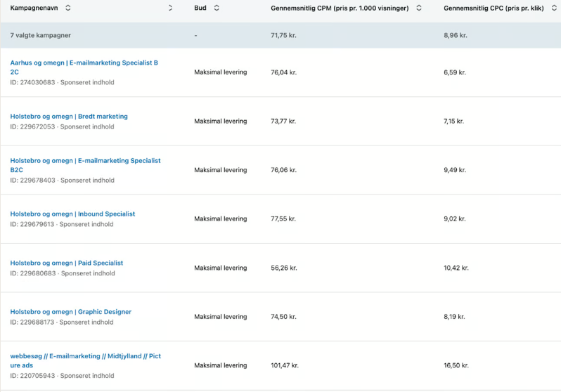Viewport: 561px width, 392px height.
Task: Click the campaign ID 229672053 text
Action: coord(33,127)
